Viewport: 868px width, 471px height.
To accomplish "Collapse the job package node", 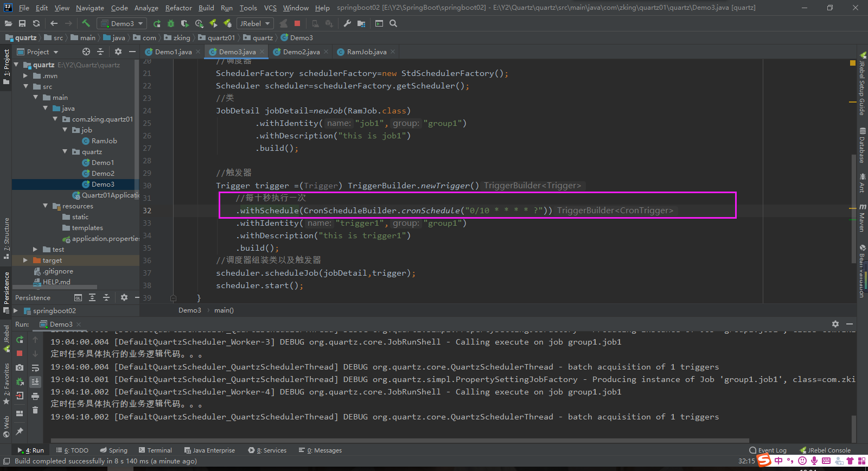I will point(65,130).
